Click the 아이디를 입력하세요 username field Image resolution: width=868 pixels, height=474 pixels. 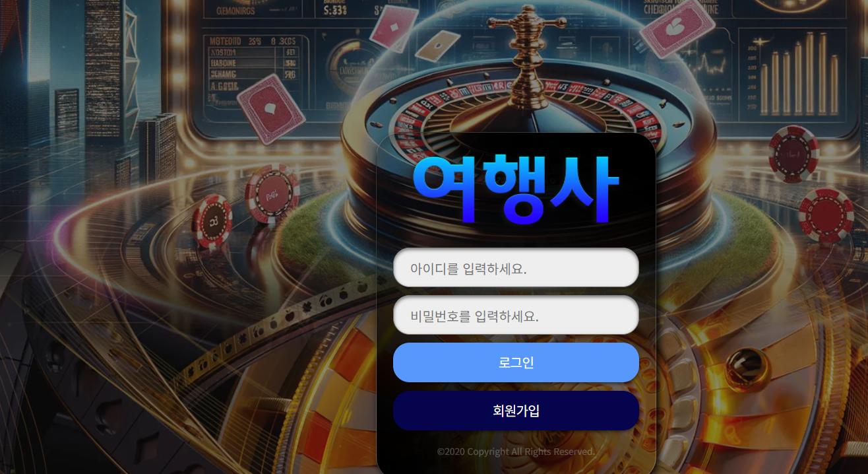click(x=516, y=268)
